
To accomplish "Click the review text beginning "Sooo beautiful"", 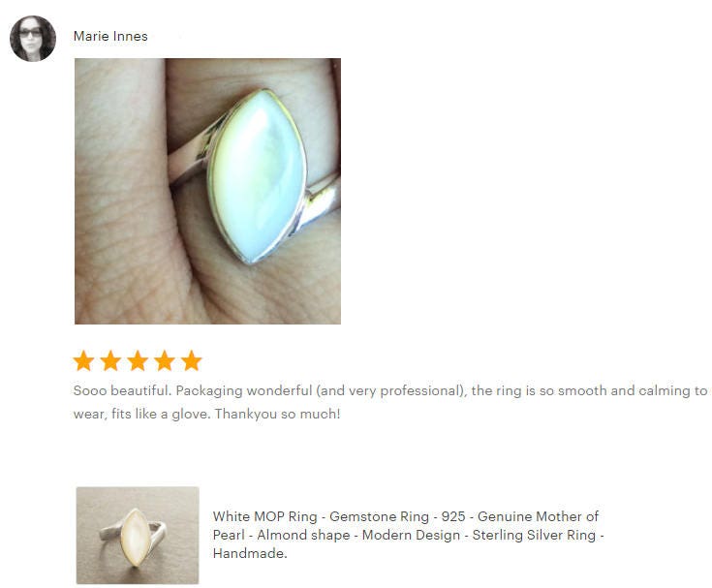I will (x=390, y=402).
